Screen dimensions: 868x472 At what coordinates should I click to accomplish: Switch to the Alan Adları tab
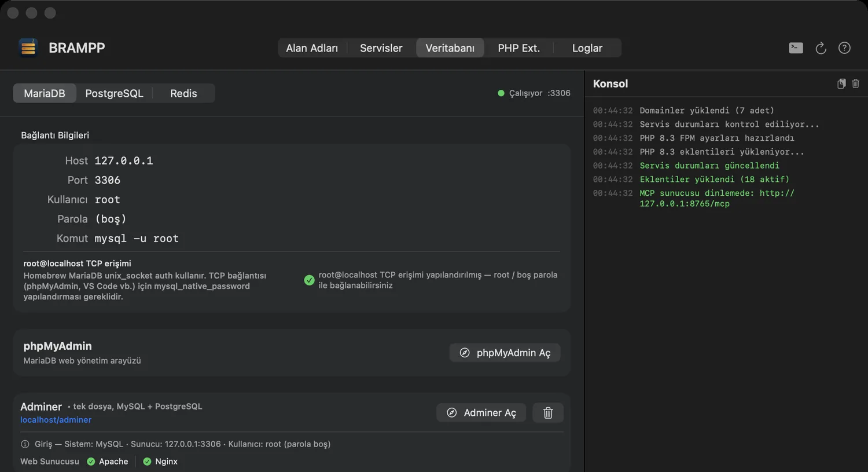click(x=312, y=48)
